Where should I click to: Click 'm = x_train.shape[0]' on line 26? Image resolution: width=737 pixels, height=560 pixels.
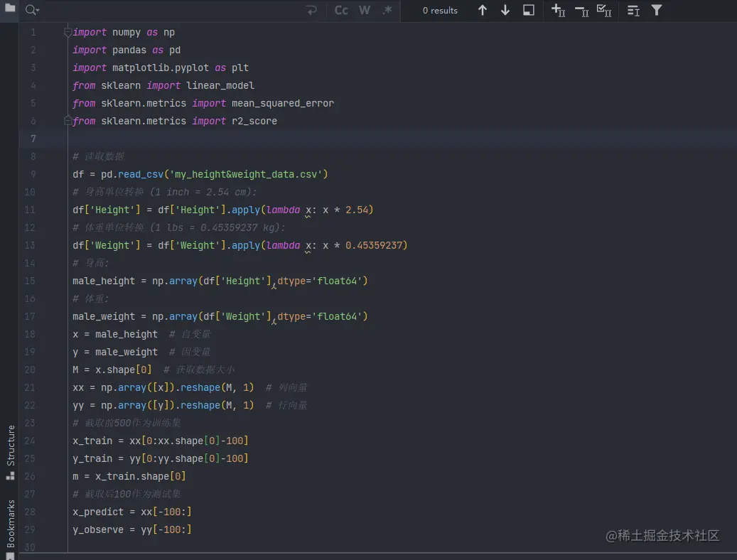click(129, 476)
